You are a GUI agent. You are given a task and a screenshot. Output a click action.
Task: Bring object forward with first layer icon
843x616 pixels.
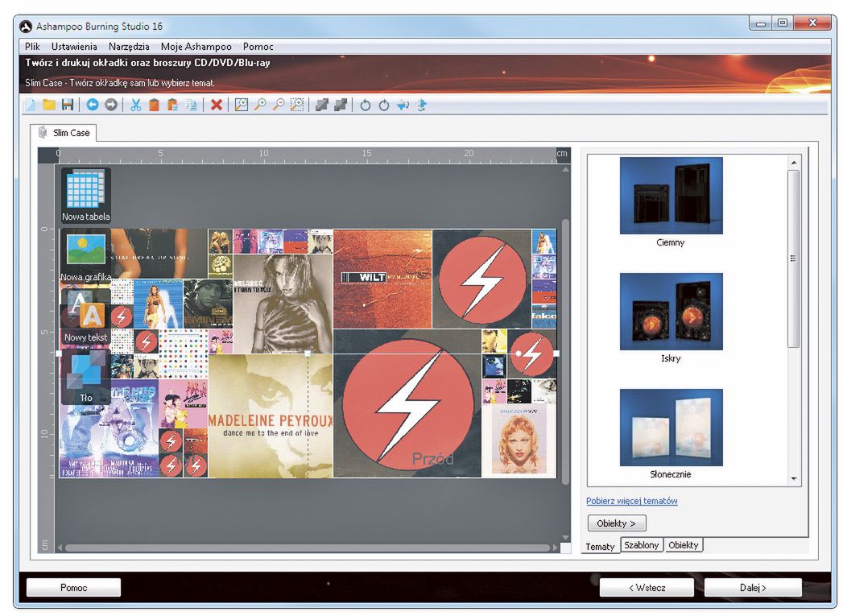tap(321, 105)
